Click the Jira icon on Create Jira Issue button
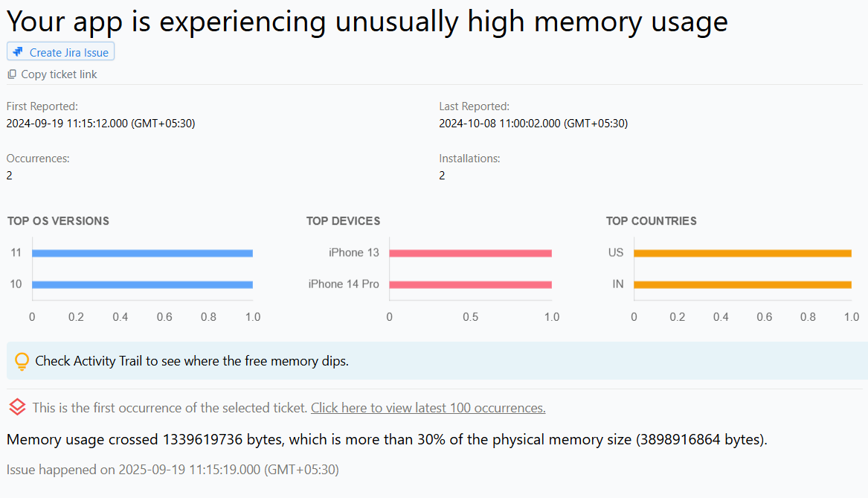868x498 pixels. coord(18,51)
